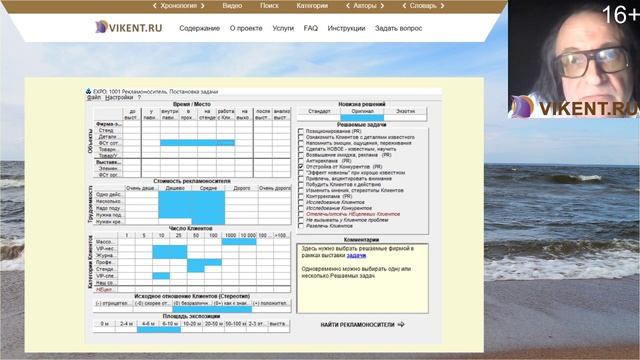Open Категории in the top navigation bar
Screen dimensions: 640x360
tap(312, 6)
